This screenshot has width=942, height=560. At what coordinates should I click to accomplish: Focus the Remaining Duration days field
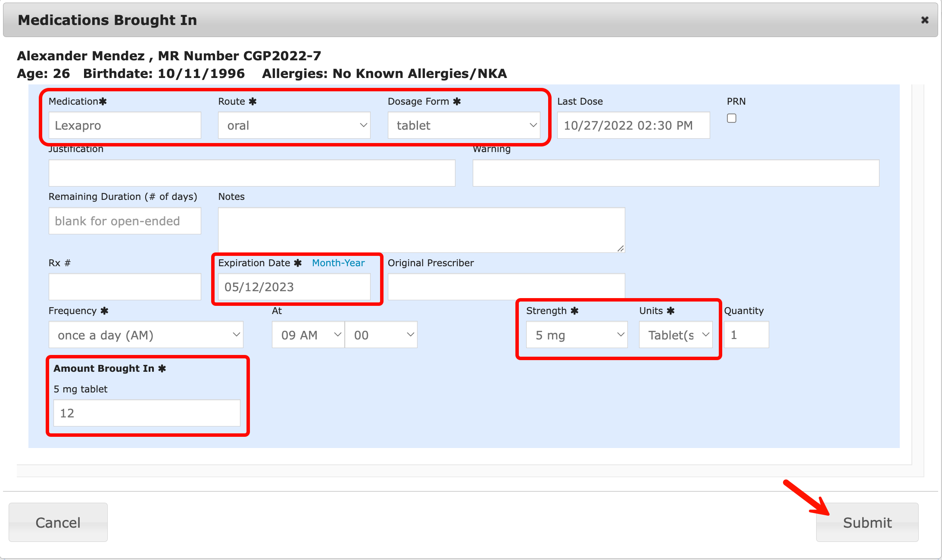tap(125, 221)
